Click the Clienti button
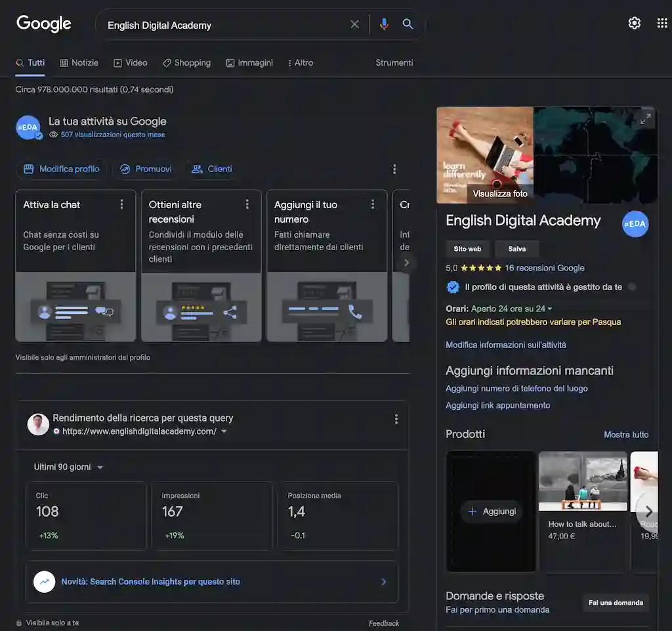 pyautogui.click(x=212, y=169)
